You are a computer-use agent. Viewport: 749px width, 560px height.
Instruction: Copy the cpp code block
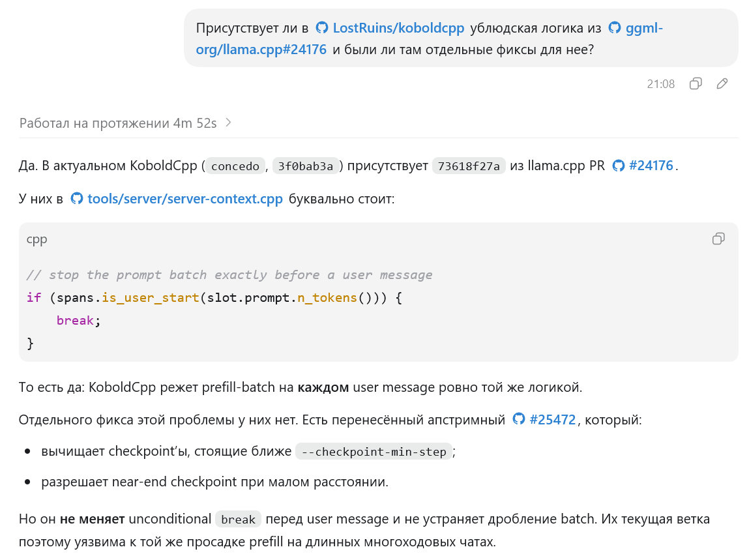coord(718,239)
